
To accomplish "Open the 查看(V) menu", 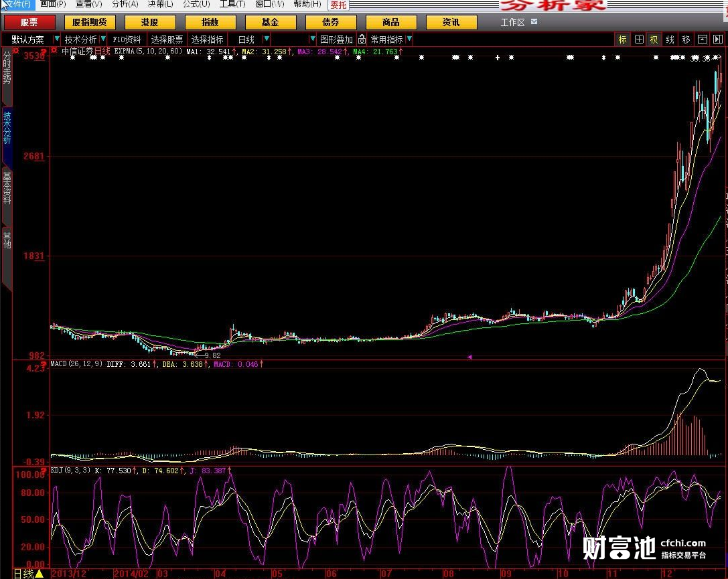I will (x=88, y=4).
